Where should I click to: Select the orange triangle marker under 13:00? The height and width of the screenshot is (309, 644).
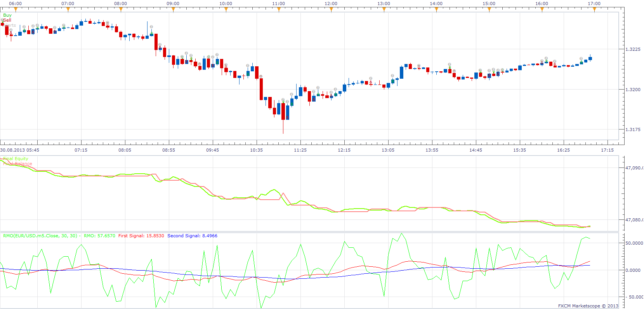click(384, 9)
